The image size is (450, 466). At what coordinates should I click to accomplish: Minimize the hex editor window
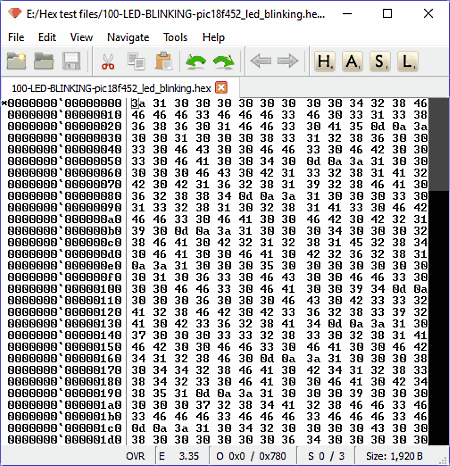[x=347, y=14]
